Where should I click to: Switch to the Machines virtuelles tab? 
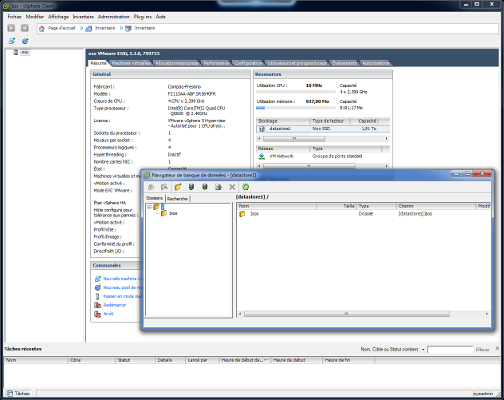point(131,63)
